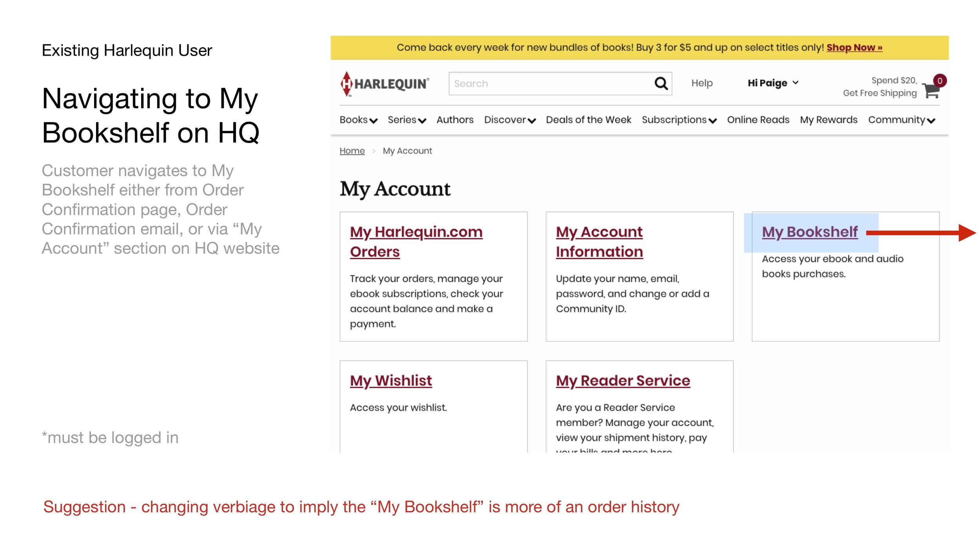This screenshot has height=551, width=980.
Task: Open Deals of the Week
Action: (588, 120)
